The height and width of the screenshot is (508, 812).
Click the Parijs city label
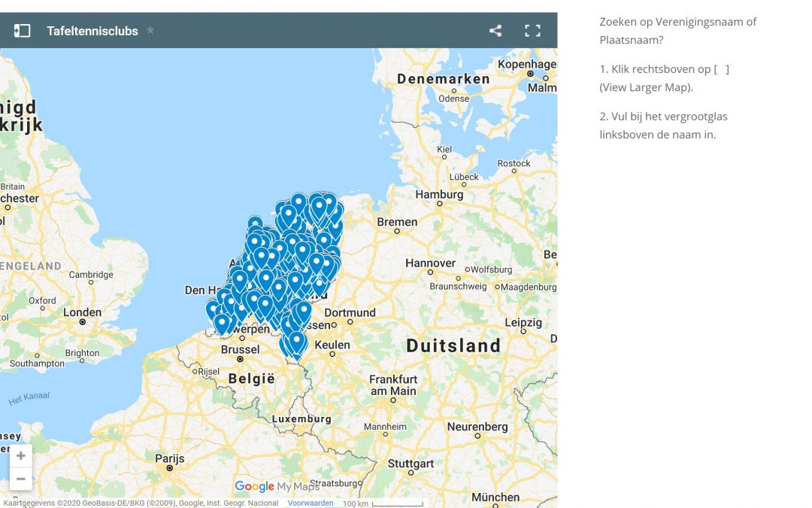coord(170,458)
